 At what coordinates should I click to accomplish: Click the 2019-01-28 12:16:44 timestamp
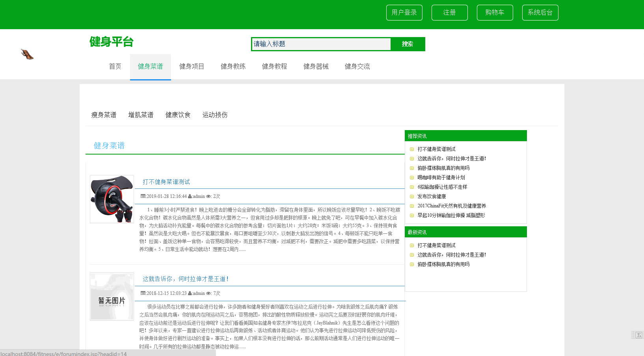pyautogui.click(x=167, y=196)
